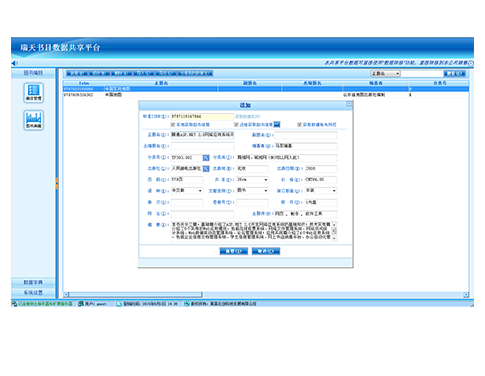Screen dimensions: 485x376
Task: Toggle the 本地获取图书信息 checkbox
Action: point(173,125)
